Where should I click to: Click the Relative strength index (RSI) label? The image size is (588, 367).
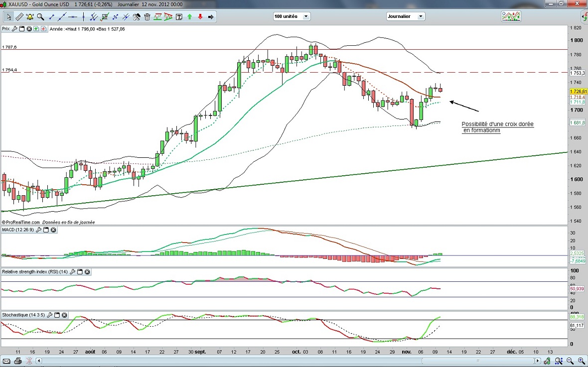point(35,272)
